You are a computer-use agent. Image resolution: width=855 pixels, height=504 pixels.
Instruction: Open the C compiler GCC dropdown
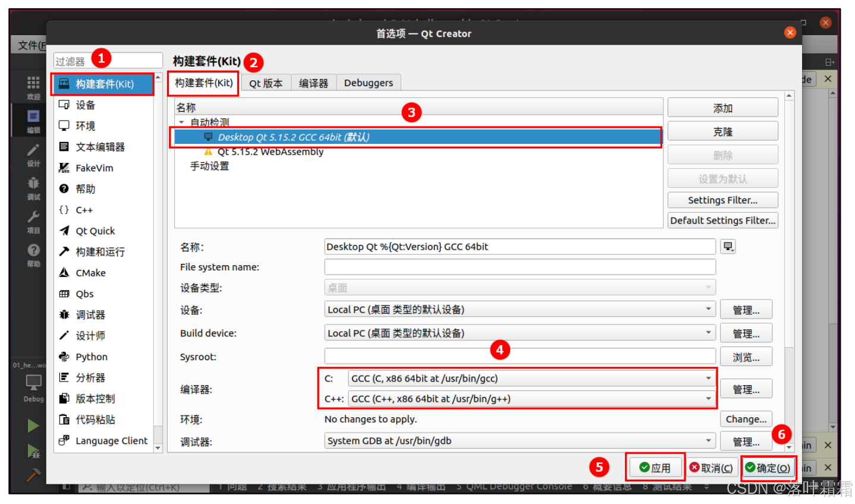click(x=532, y=379)
